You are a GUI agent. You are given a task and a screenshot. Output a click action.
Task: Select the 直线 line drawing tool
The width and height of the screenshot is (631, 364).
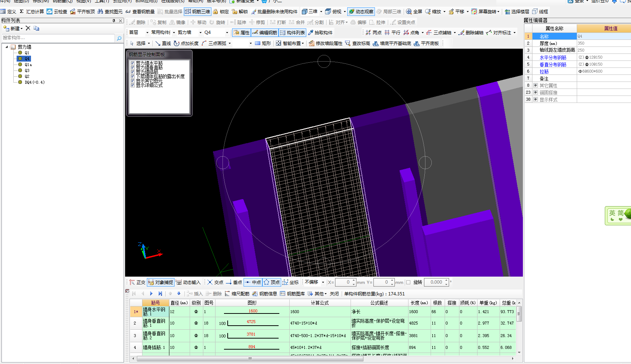click(x=163, y=44)
